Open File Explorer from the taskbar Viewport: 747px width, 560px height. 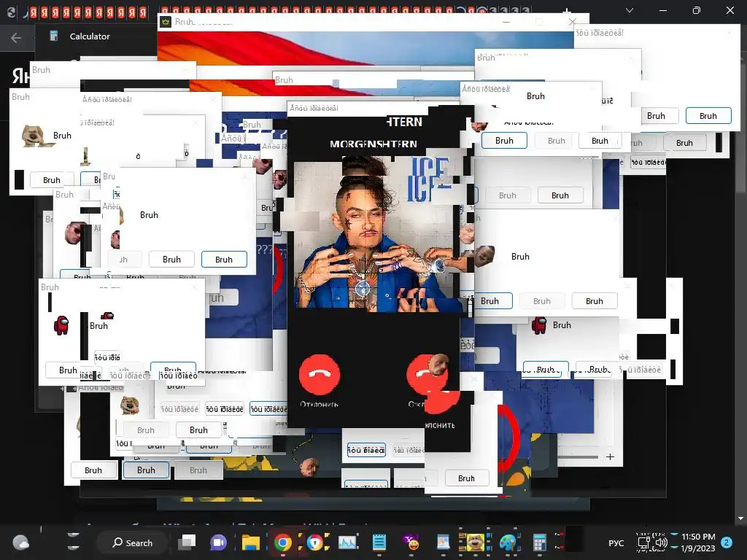tap(251, 542)
